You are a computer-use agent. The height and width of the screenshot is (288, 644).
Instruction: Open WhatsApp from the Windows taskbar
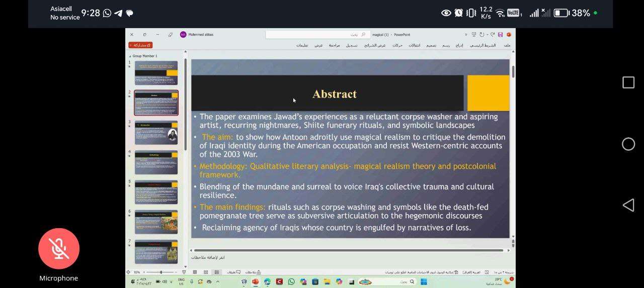(x=291, y=282)
